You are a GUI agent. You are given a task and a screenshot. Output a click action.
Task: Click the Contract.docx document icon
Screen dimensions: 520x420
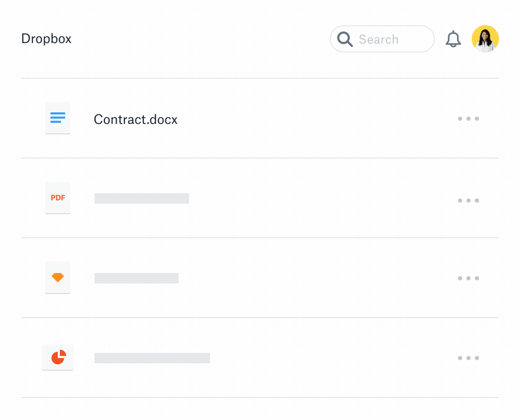58,118
